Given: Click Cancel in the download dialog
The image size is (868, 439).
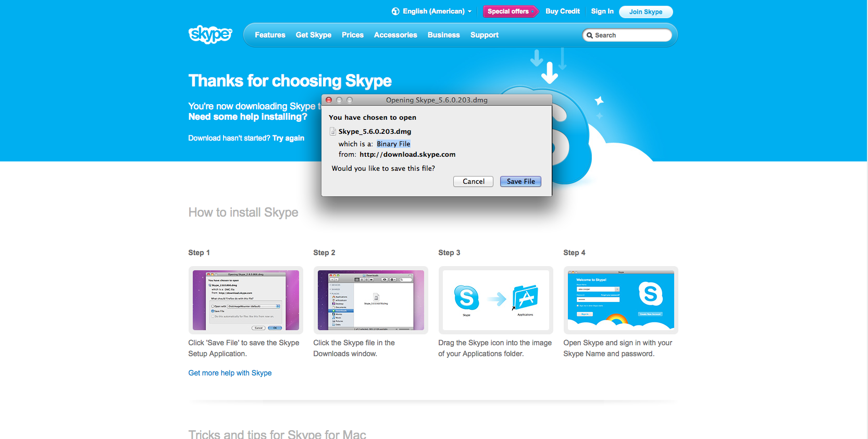Looking at the screenshot, I should pos(474,182).
